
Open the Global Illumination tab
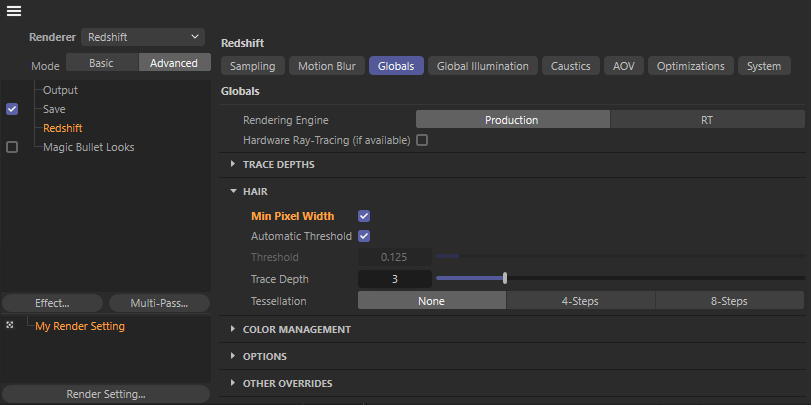tap(483, 66)
